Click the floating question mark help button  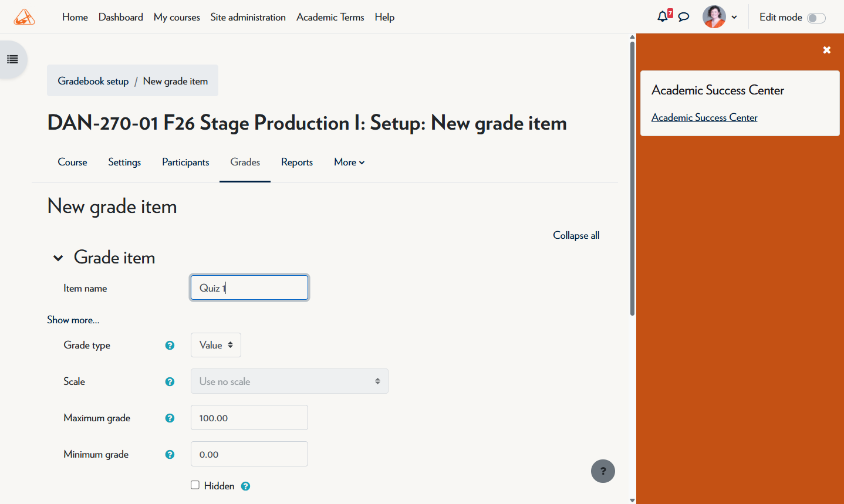[x=603, y=471]
